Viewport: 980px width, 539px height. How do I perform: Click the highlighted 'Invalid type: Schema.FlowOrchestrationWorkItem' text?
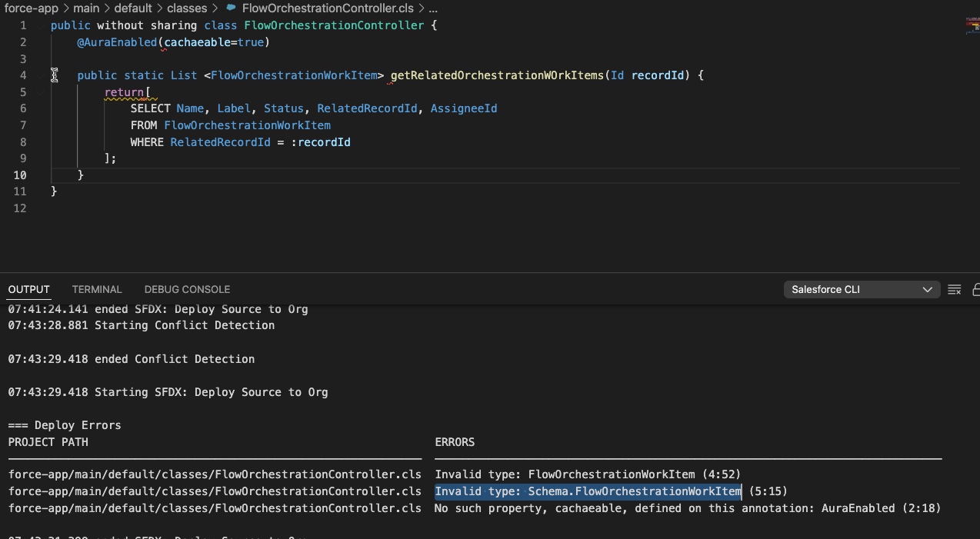pos(588,491)
